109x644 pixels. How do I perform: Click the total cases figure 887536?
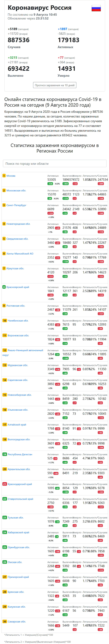[19, 40]
